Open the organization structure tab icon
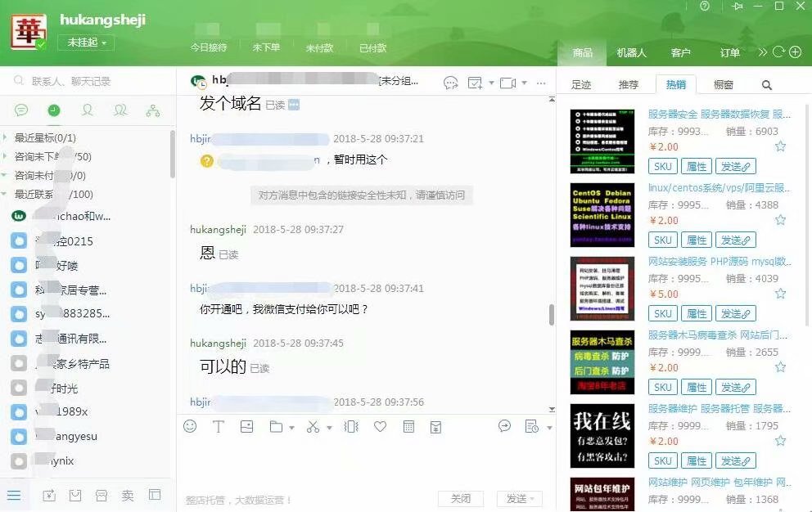The image size is (812, 512). (153, 110)
